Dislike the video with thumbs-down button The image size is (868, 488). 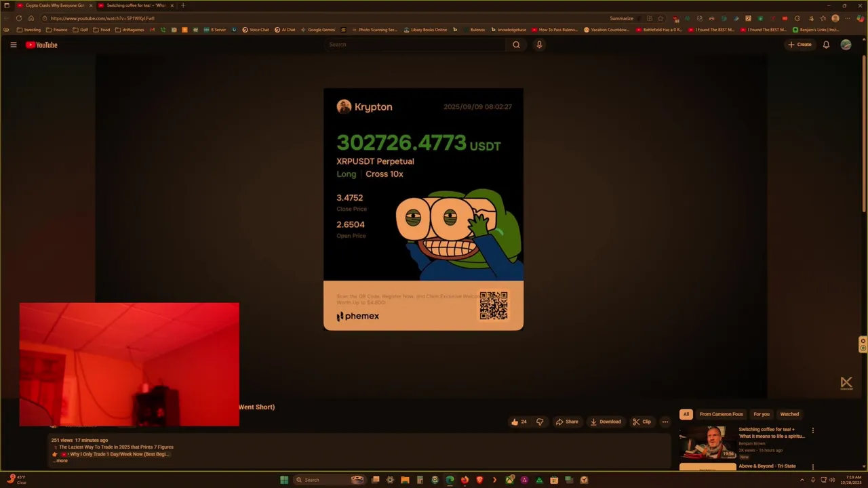[x=540, y=422]
